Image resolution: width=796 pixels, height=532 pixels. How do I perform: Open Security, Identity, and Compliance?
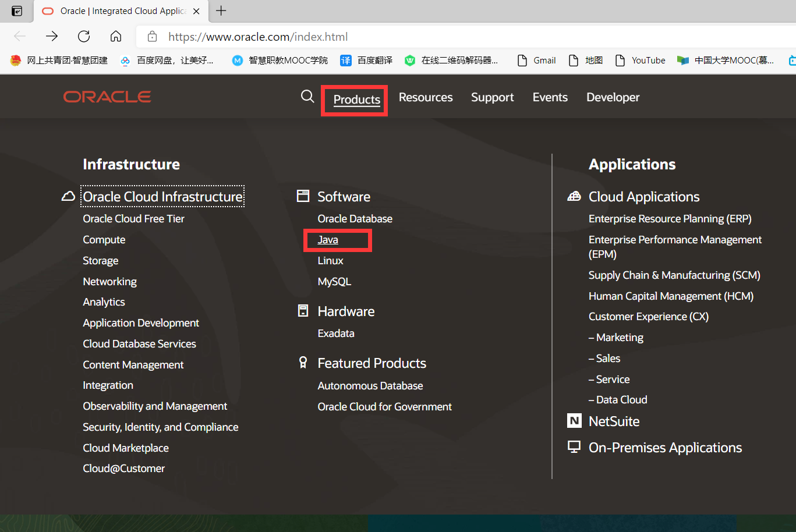(161, 427)
